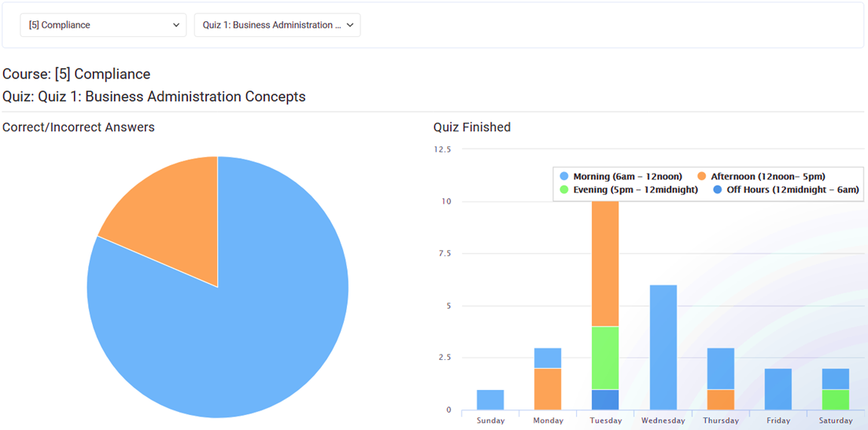Select Tuesday's green evening bar segment
The height and width of the screenshot is (430, 868).
tap(605, 358)
